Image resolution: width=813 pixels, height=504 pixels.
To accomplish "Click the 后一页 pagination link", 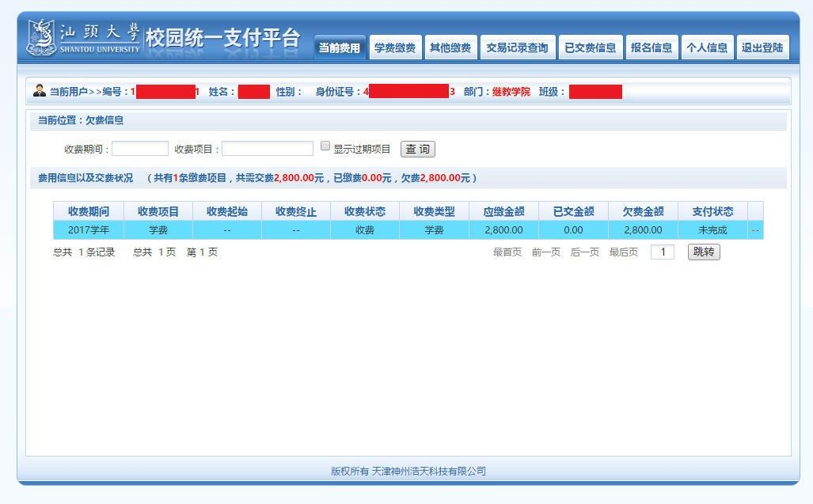I will pos(584,252).
